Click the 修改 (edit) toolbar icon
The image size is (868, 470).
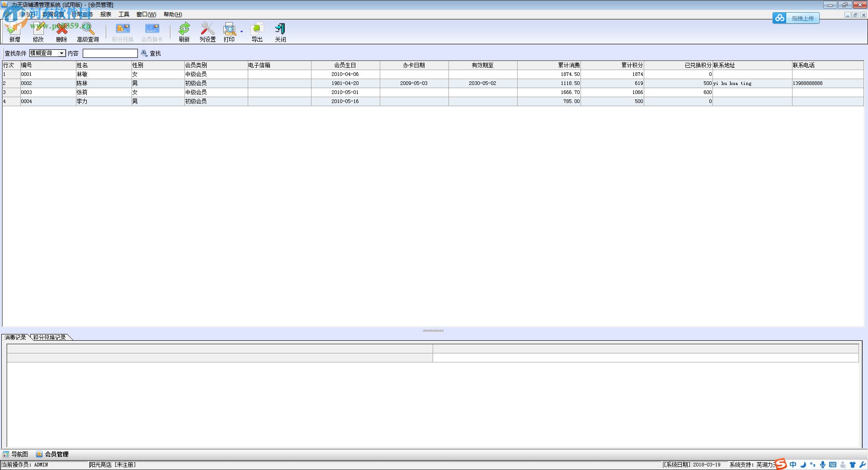[38, 32]
